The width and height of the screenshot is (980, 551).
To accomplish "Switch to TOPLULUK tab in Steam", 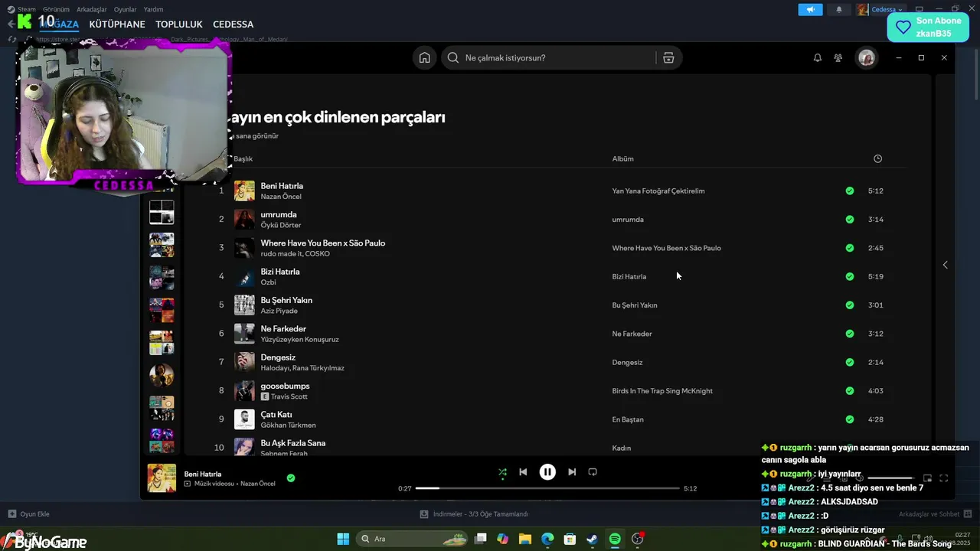I will [179, 24].
